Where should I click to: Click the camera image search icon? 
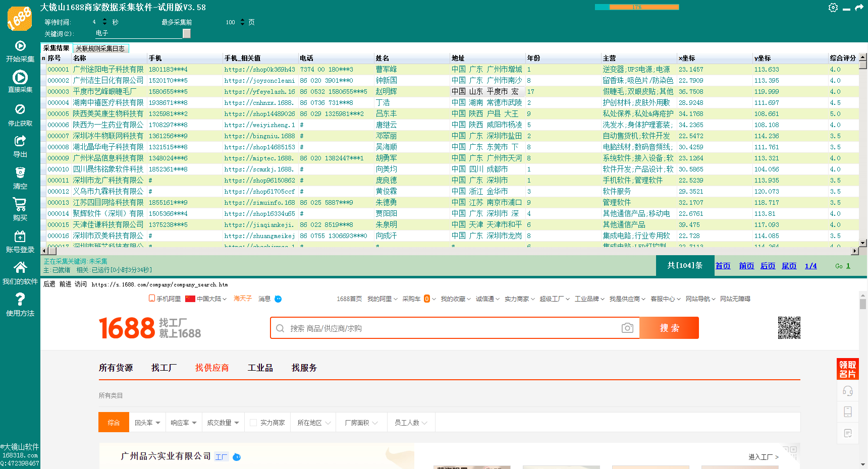[x=627, y=328]
